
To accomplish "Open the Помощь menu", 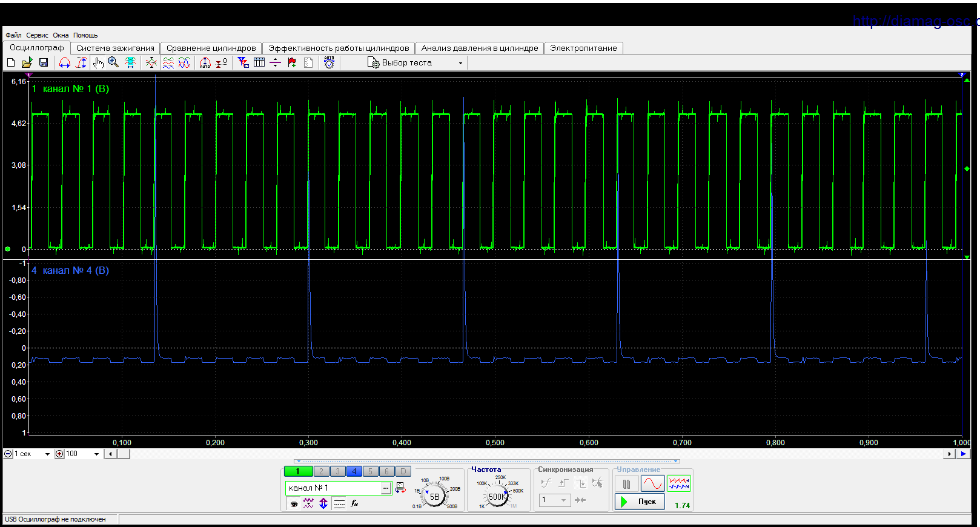I will point(85,35).
